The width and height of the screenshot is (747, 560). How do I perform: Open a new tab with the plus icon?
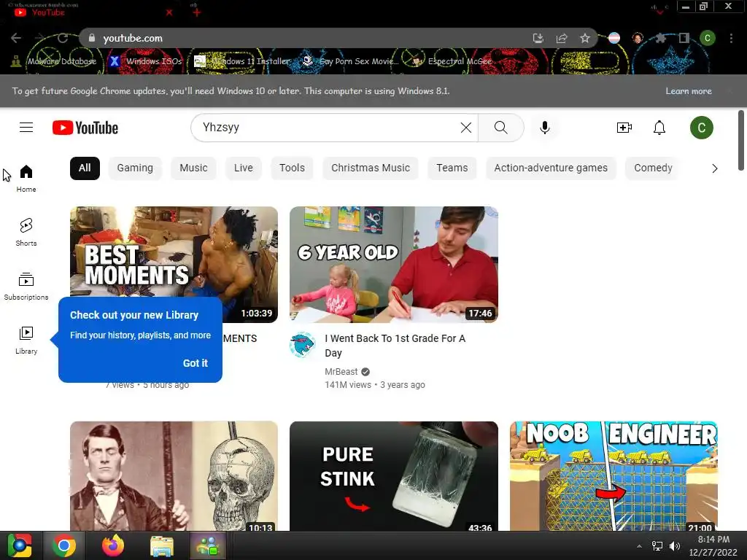click(x=197, y=12)
